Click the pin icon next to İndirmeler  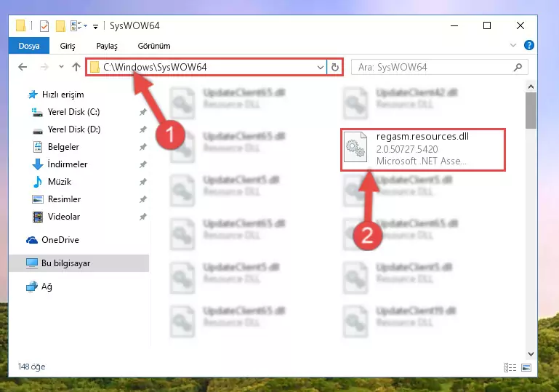point(143,164)
